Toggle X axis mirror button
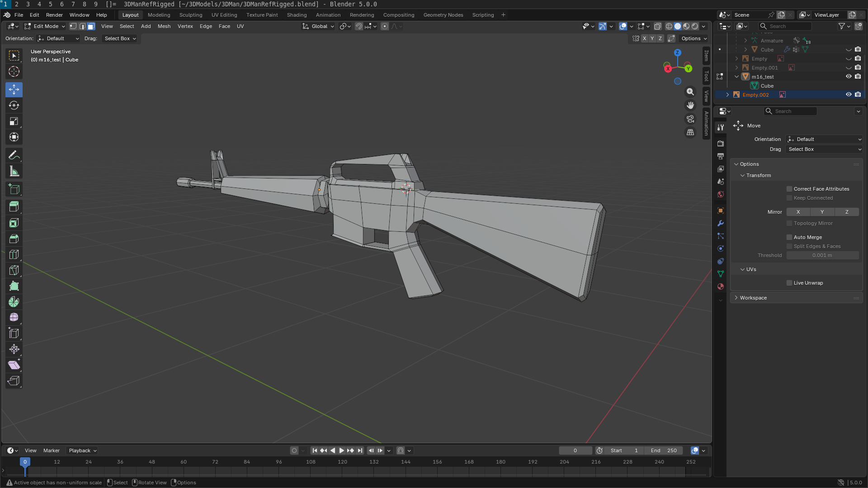Viewport: 868px width, 488px height. coord(798,212)
